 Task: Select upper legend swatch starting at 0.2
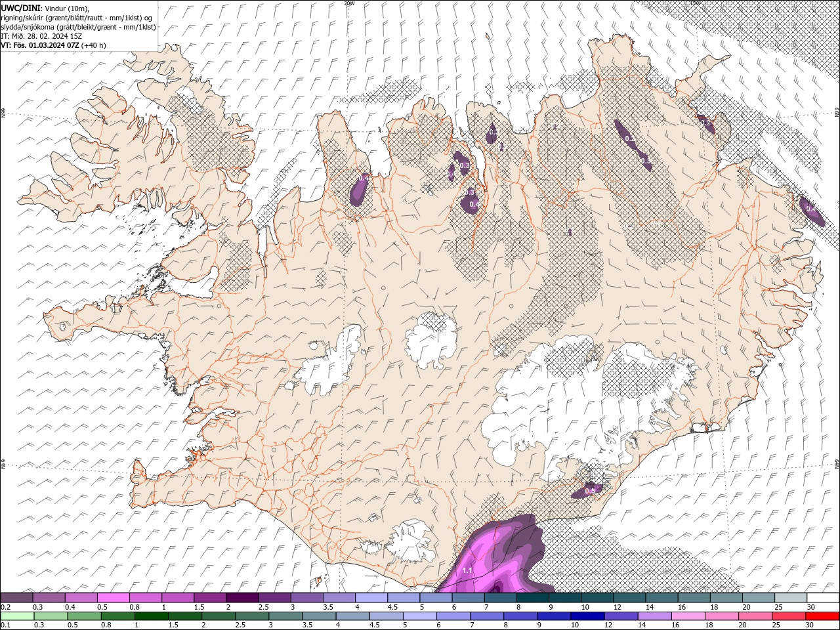tap(16, 598)
